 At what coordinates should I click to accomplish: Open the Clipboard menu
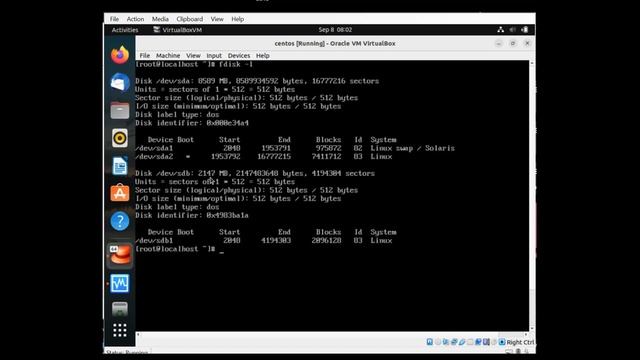tap(189, 19)
